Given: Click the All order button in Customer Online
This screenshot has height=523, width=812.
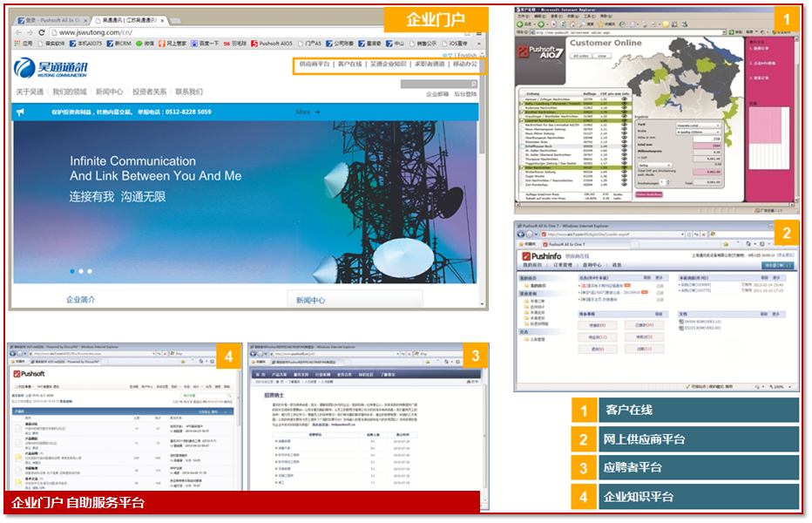Looking at the screenshot, I should tap(581, 56).
